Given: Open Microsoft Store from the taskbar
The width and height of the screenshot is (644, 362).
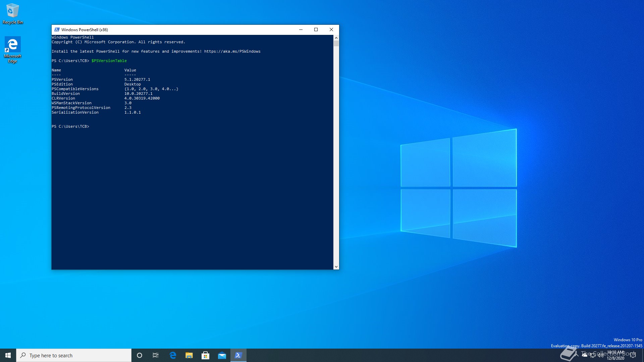Looking at the screenshot, I should [206, 355].
